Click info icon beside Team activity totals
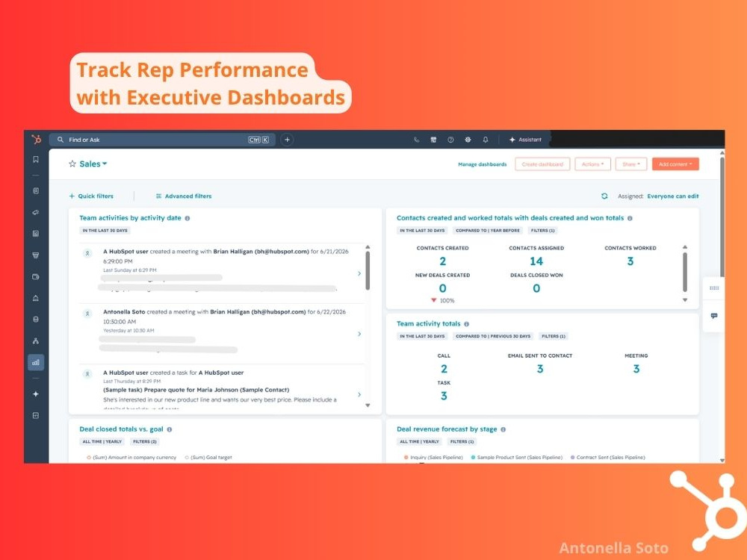The width and height of the screenshot is (747, 560). 466,324
